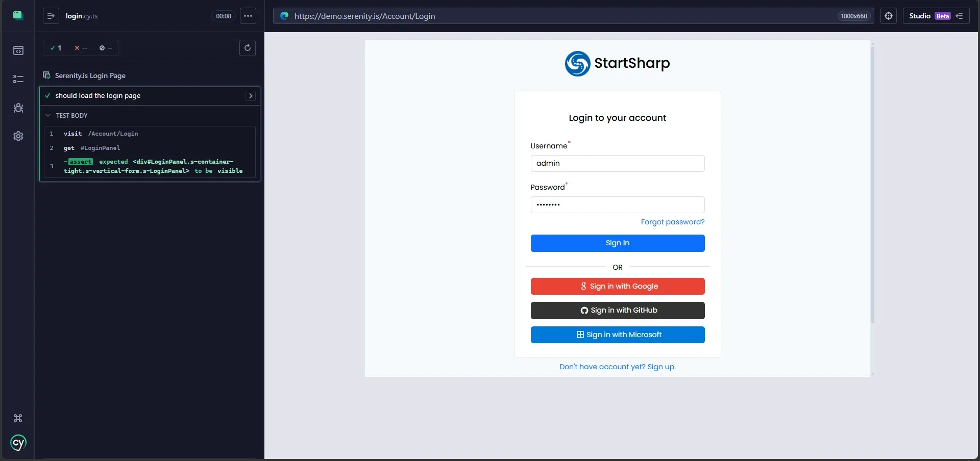The width and height of the screenshot is (980, 461).
Task: Open the Settings gear icon in sidebar
Action: [18, 136]
